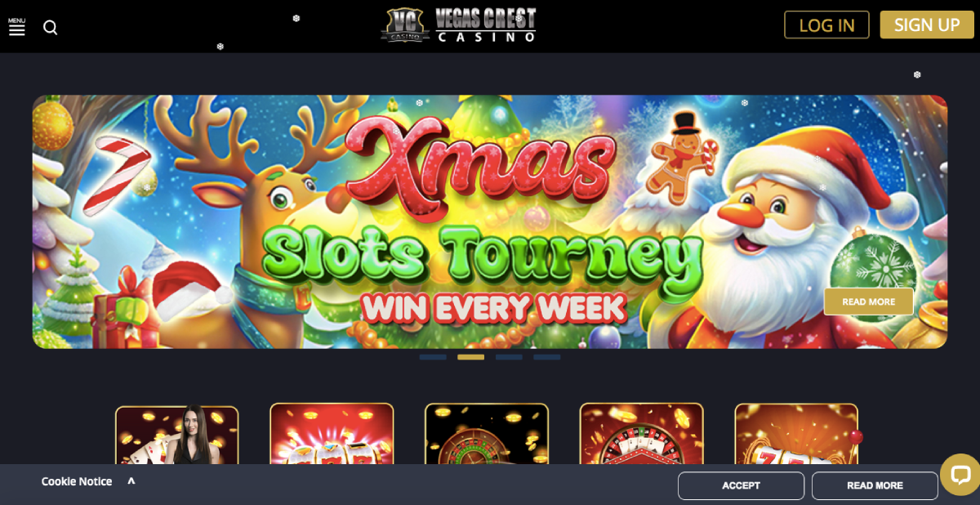Open the live dealer woman category tile
The width and height of the screenshot is (980, 505).
pos(177,435)
